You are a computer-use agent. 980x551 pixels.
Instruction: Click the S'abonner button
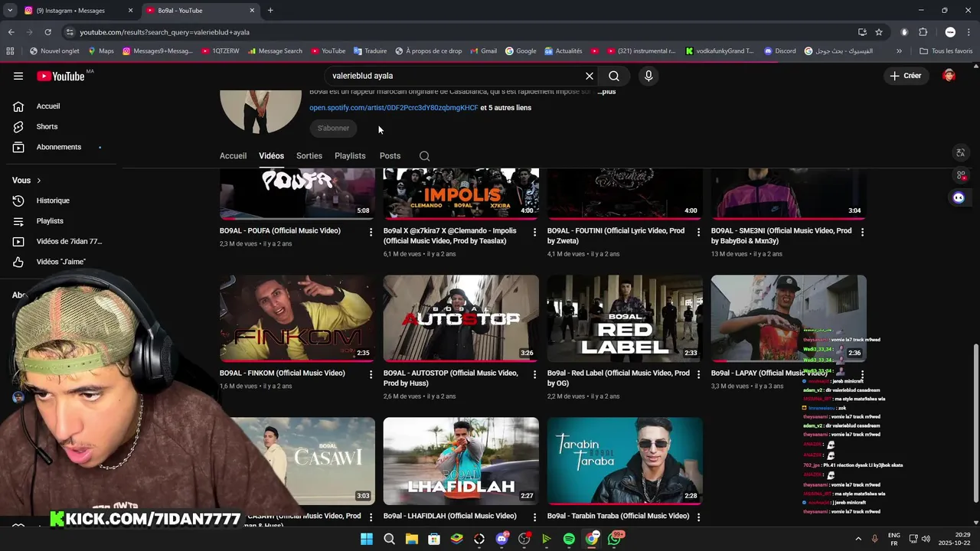pyautogui.click(x=333, y=128)
